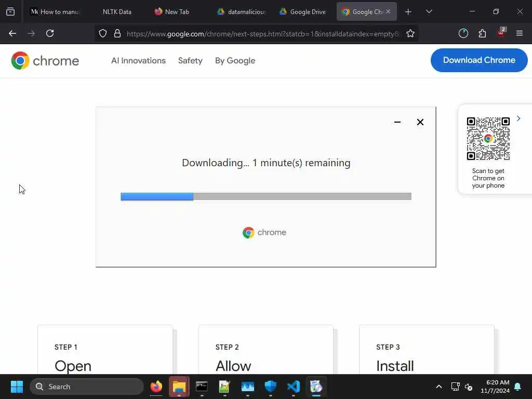Go back to the previous page
Viewport: 532px width, 399px height.
[x=12, y=33]
